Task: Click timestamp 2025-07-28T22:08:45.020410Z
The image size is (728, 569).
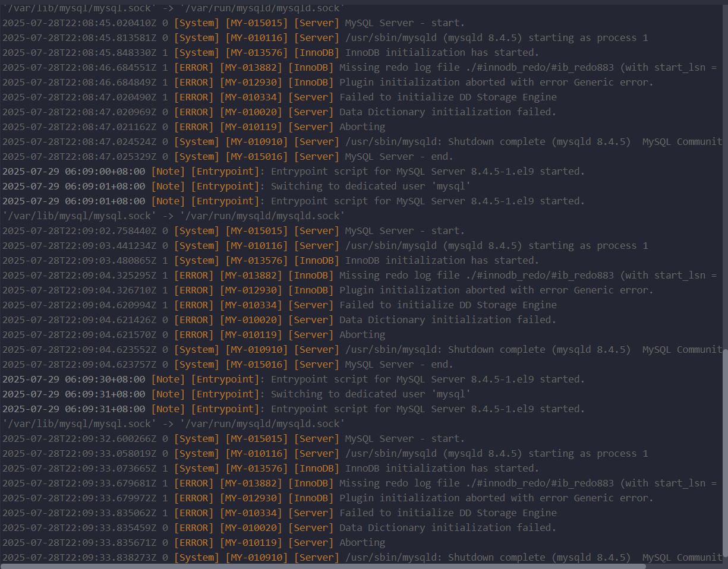Action: pos(80,23)
